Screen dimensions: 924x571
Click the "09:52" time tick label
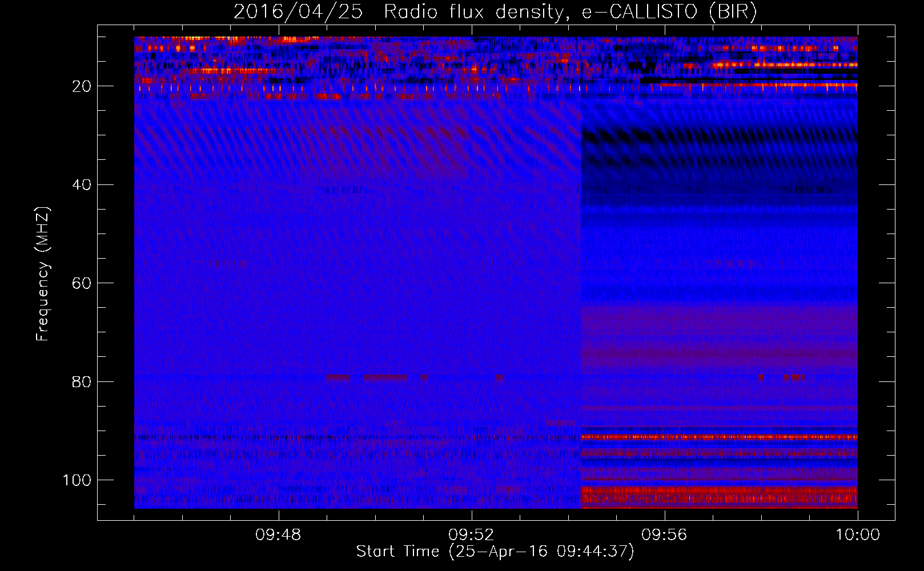(471, 535)
